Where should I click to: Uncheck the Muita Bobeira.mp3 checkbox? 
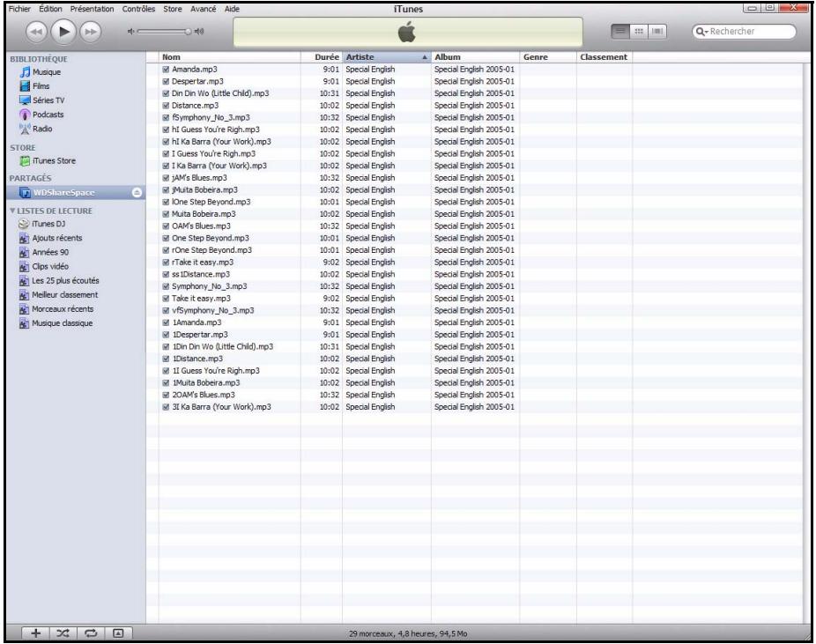[x=166, y=214]
